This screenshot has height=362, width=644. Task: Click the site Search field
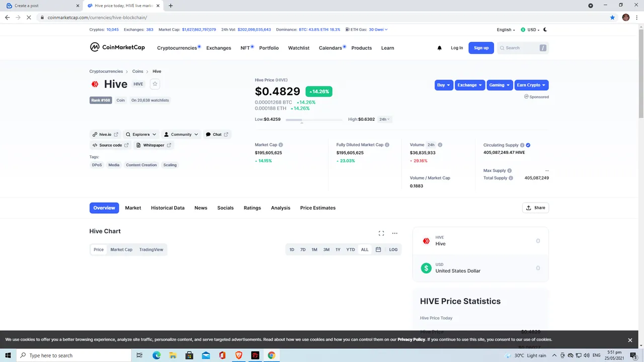coord(523,48)
